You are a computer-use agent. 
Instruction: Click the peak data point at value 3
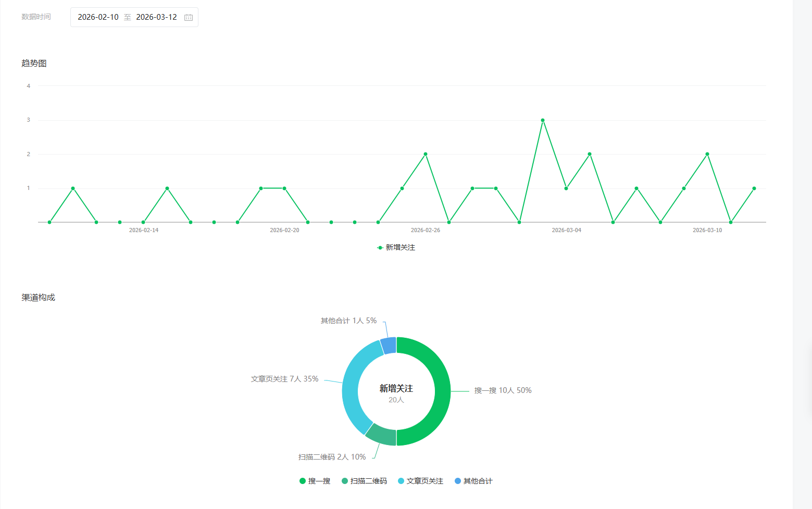tap(543, 120)
